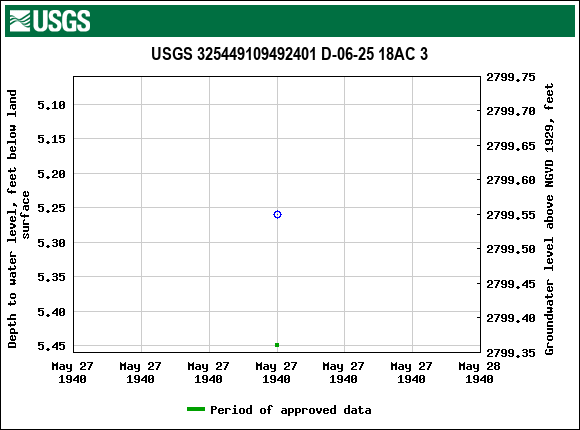The image size is (580, 430).
Task: Click the right axis value 2799.45
Action: click(x=511, y=284)
